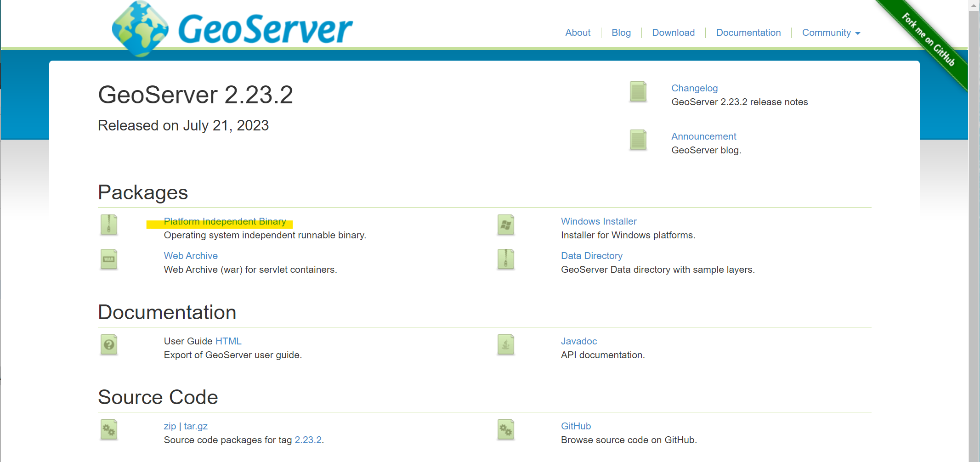The width and height of the screenshot is (980, 462).
Task: Click the 'Packages' section heading
Action: click(143, 192)
